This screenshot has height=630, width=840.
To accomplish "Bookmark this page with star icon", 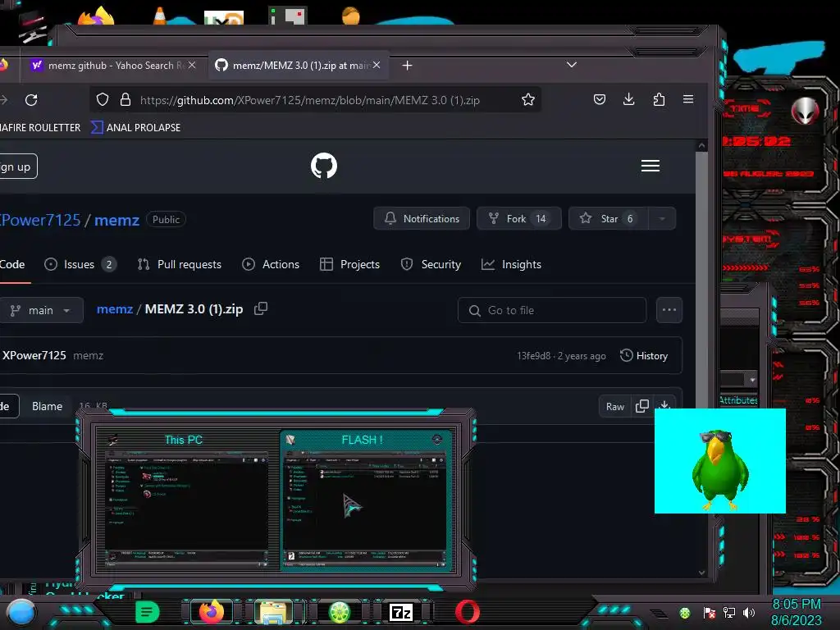I will pyautogui.click(x=528, y=99).
